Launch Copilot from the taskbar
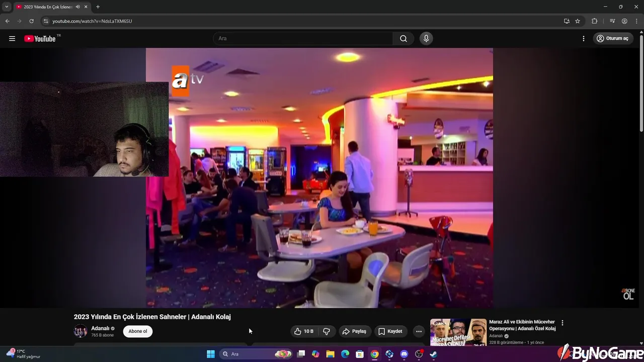Image resolution: width=644 pixels, height=362 pixels. coord(315,354)
